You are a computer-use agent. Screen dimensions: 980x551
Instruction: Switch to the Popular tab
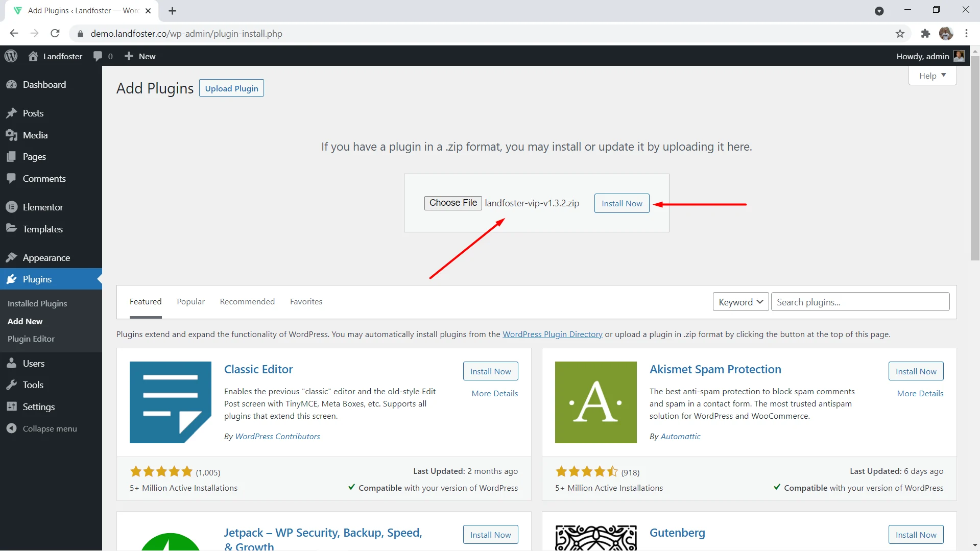(x=191, y=302)
